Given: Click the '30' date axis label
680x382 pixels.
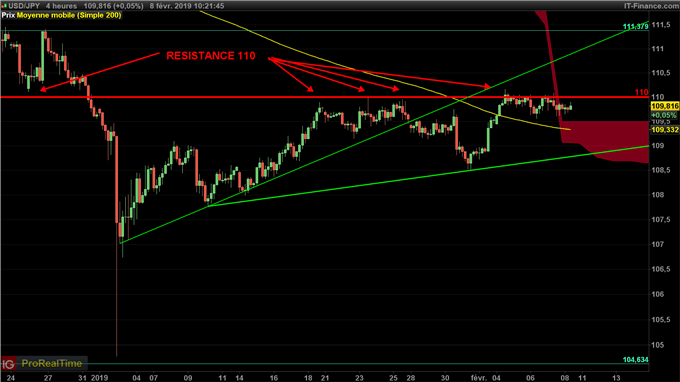Looking at the screenshot, I should click(445, 378).
